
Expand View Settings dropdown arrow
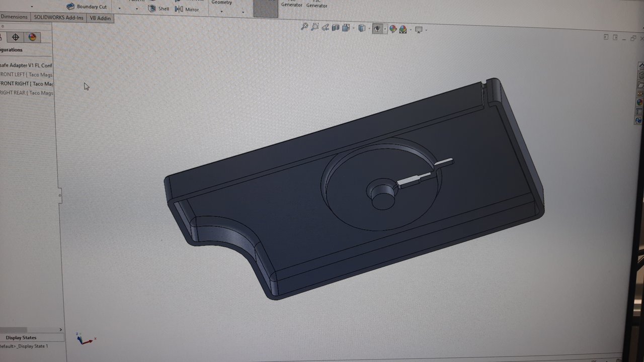pyautogui.click(x=426, y=30)
